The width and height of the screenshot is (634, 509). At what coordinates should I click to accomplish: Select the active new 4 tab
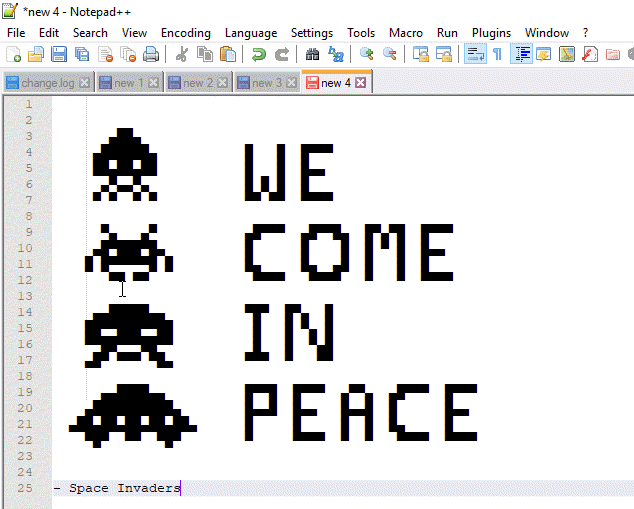(x=336, y=82)
